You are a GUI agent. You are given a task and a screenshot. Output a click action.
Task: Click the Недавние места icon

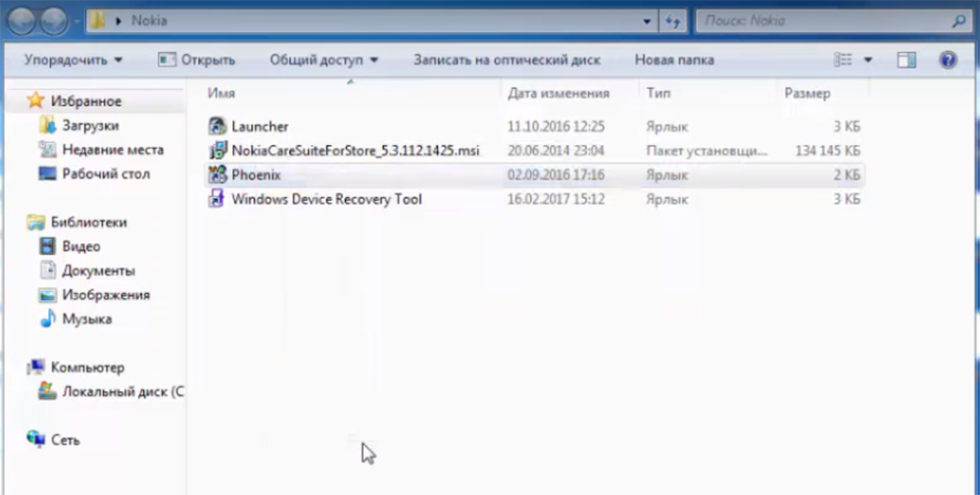(47, 149)
